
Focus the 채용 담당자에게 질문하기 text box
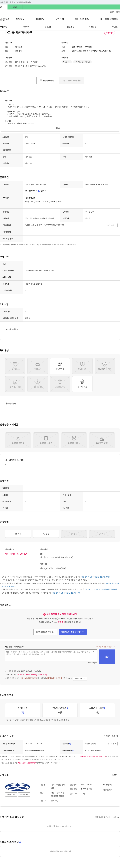51,655
